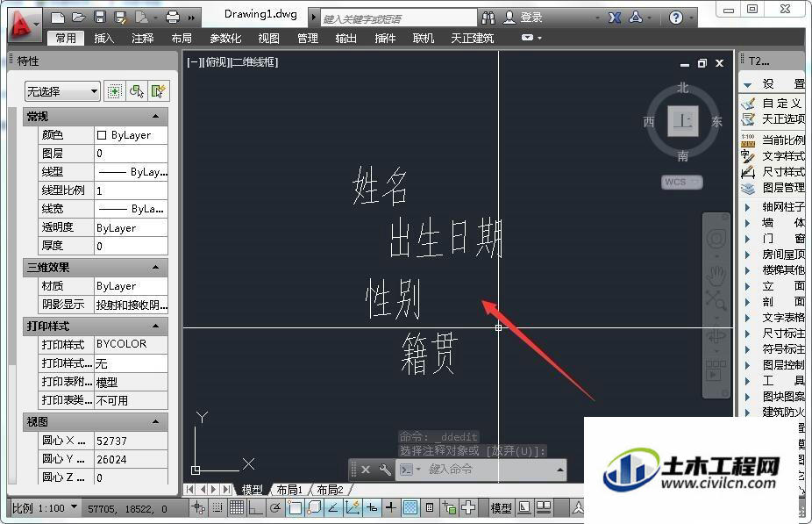Toggle 3D Object Snap status icon
This screenshot has width=812, height=524.
coord(314,508)
